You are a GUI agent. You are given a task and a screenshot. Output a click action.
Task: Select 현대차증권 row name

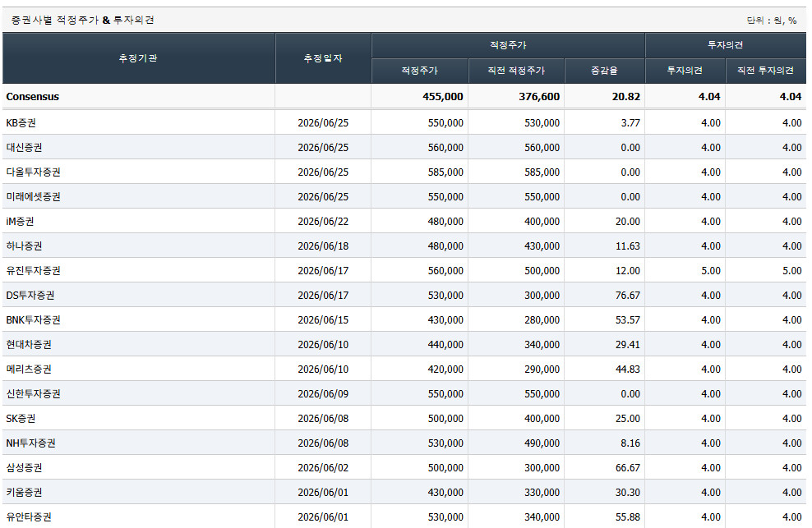pyautogui.click(x=29, y=345)
